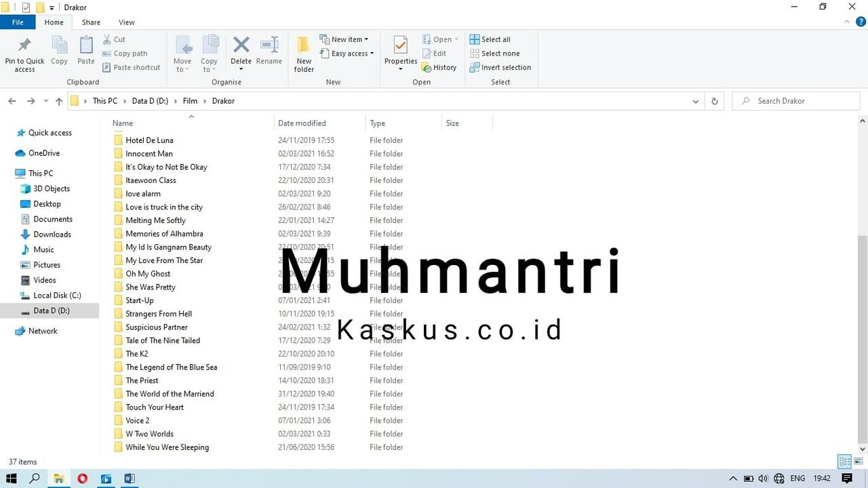
Task: Open Opera from the taskbar
Action: pyautogui.click(x=82, y=479)
